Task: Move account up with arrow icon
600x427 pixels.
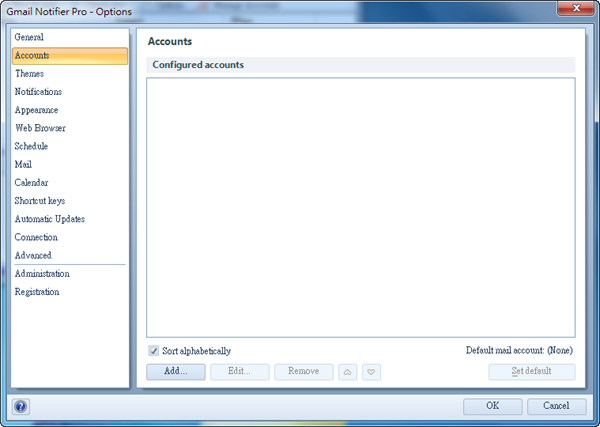Action: coord(347,372)
